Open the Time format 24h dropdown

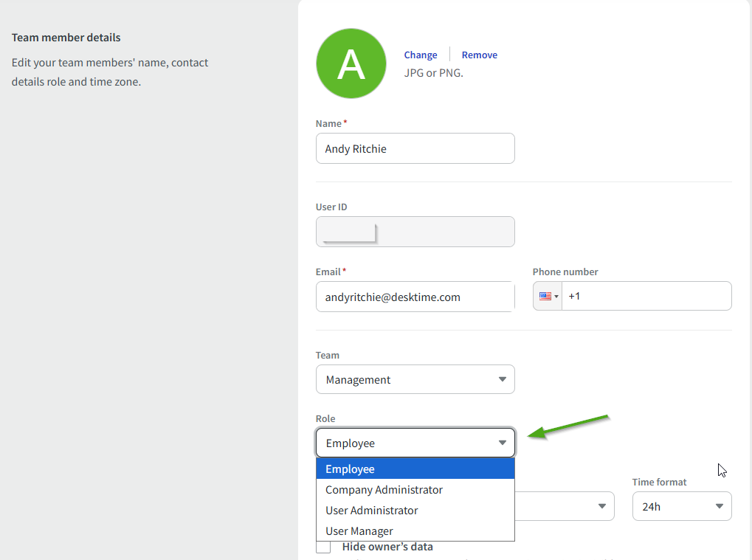point(681,506)
